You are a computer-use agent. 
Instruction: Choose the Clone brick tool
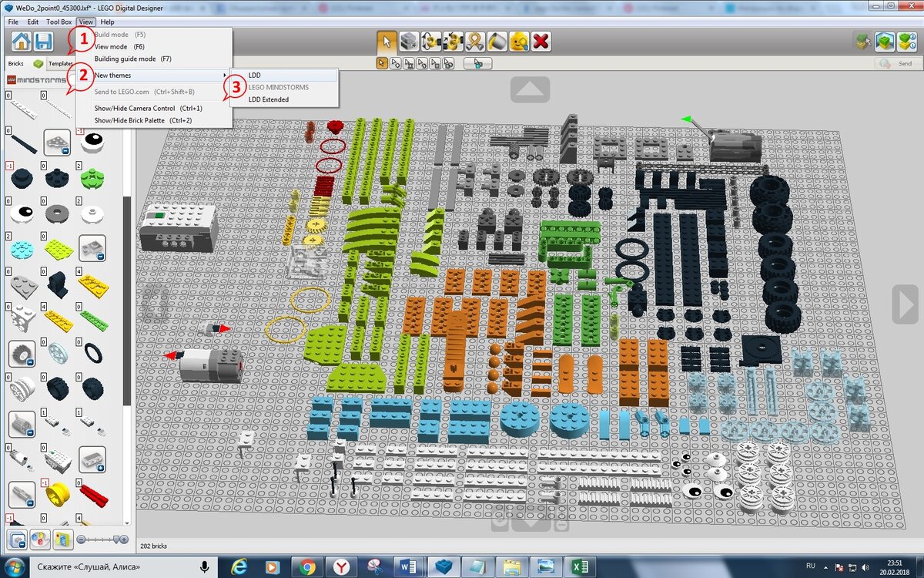(410, 42)
